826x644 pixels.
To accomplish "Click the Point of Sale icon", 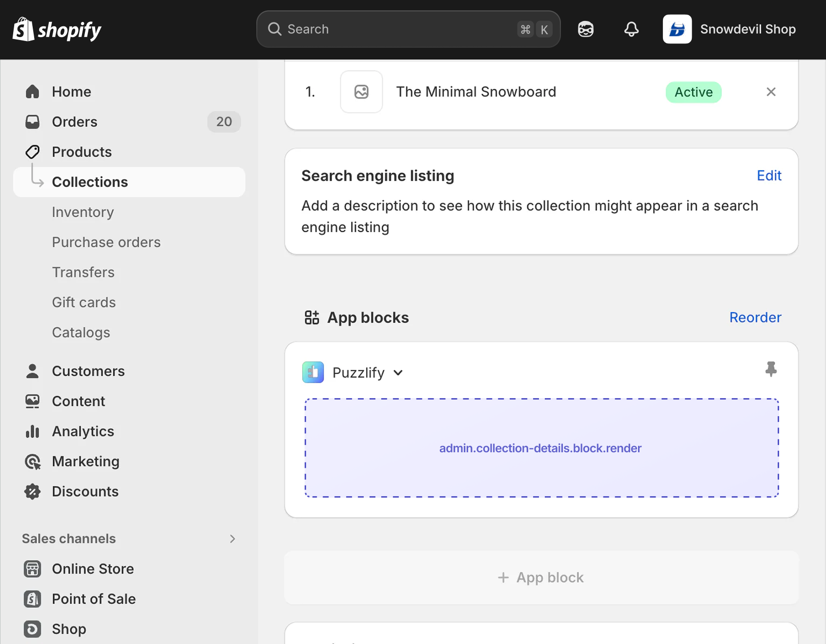I will pyautogui.click(x=32, y=599).
